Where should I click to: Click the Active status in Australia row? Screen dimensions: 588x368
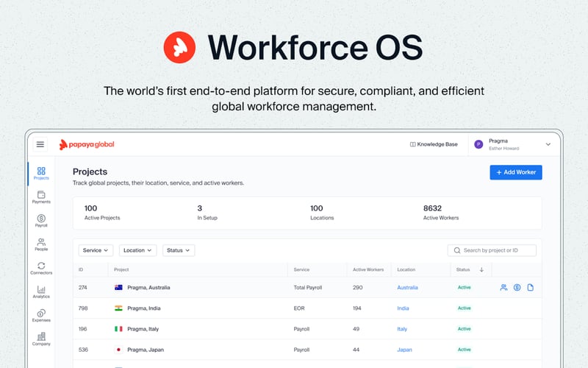(465, 287)
